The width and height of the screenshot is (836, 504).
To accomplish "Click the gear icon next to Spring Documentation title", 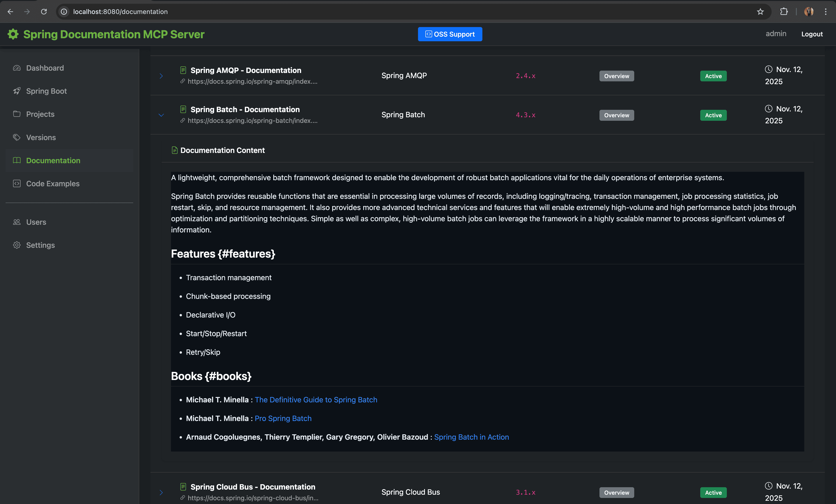I will pos(13,34).
